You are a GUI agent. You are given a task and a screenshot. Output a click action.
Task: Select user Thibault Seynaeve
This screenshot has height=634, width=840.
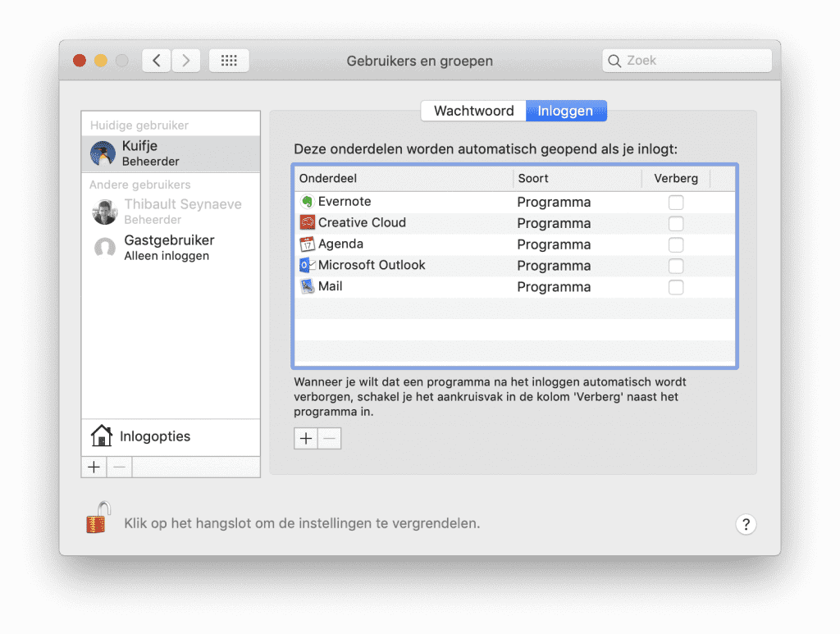tap(171, 212)
